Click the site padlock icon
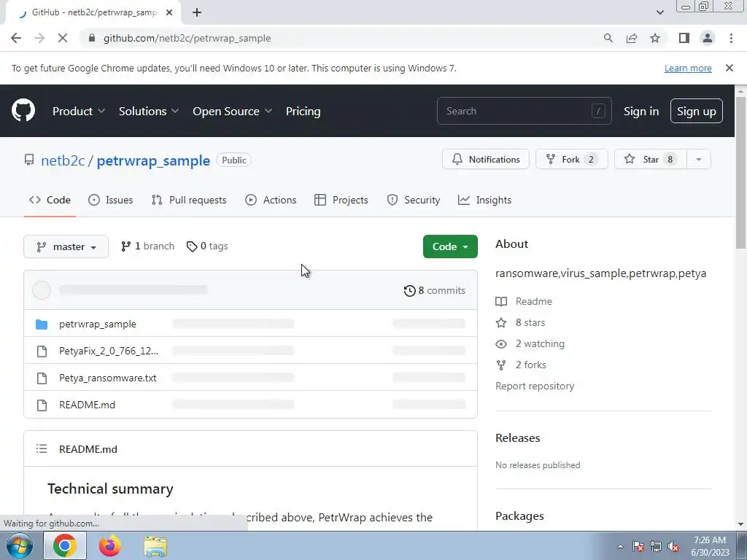 coord(92,38)
